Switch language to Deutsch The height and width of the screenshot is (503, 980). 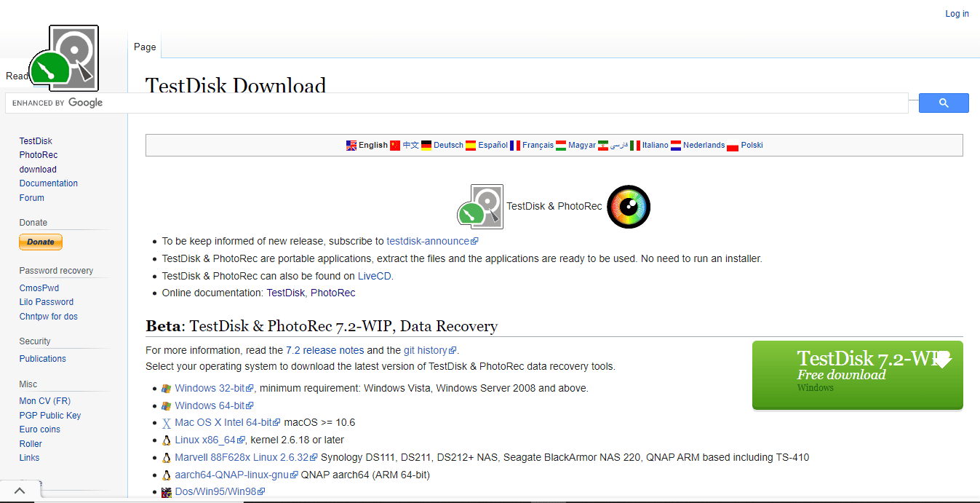click(448, 146)
